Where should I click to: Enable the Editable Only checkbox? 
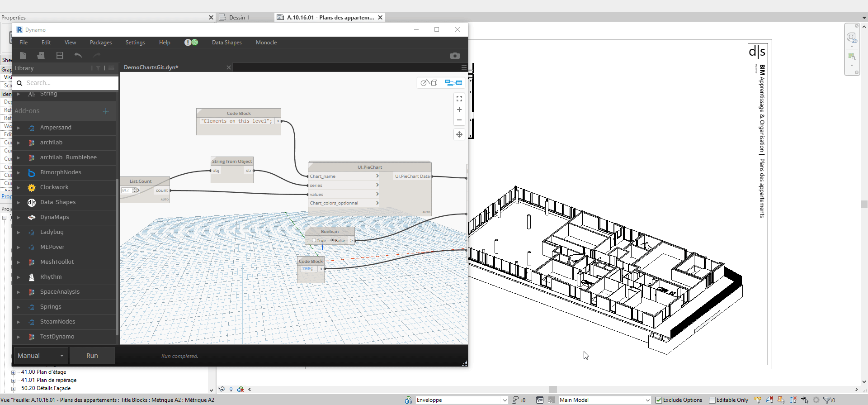712,400
